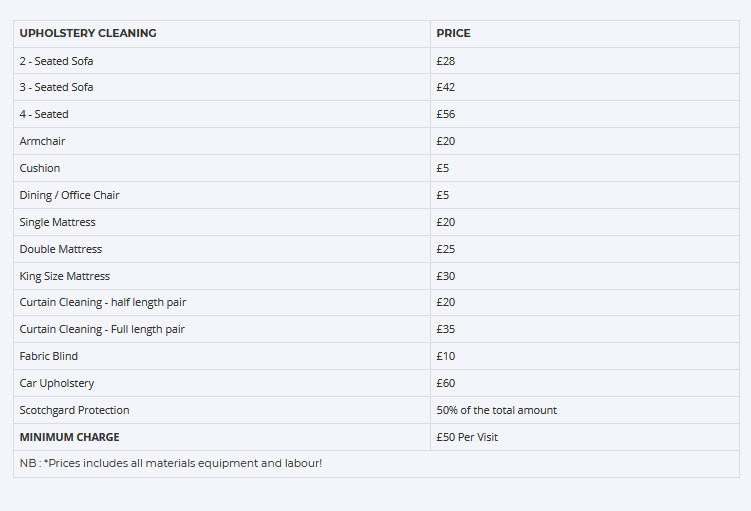Click the King Size Mattress label
751x511 pixels.
tap(65, 276)
